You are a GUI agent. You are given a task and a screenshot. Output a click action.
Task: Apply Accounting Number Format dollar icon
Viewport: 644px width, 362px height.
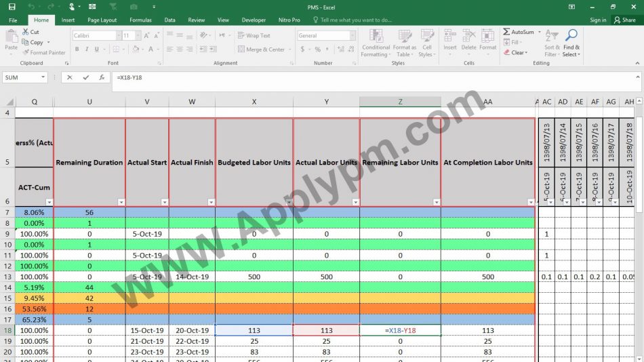point(303,49)
